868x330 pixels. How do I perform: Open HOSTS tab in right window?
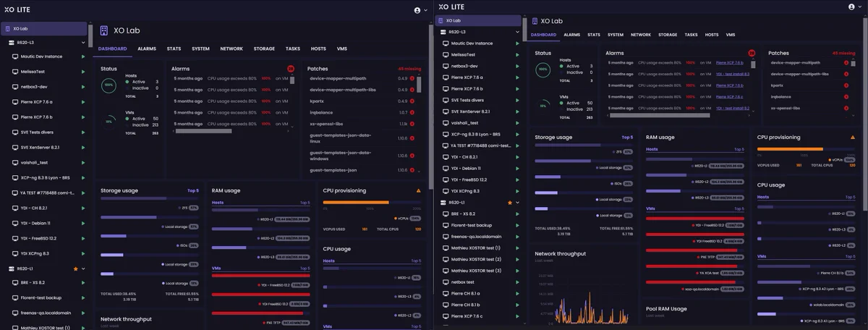click(712, 35)
